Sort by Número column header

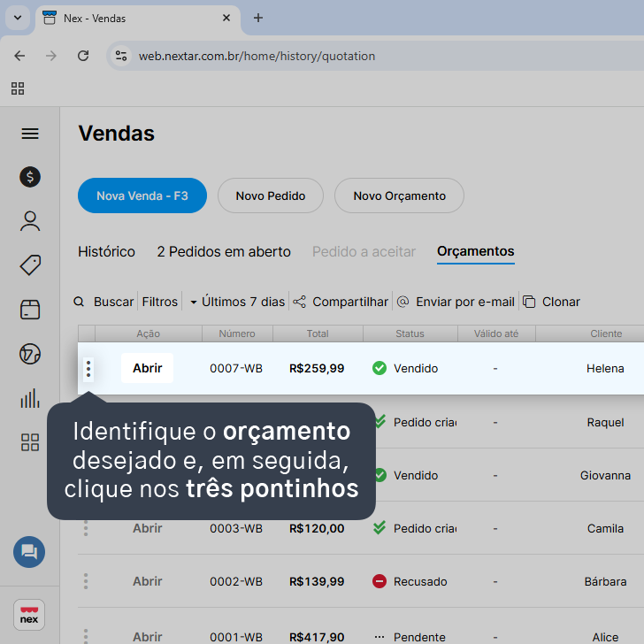click(x=237, y=333)
